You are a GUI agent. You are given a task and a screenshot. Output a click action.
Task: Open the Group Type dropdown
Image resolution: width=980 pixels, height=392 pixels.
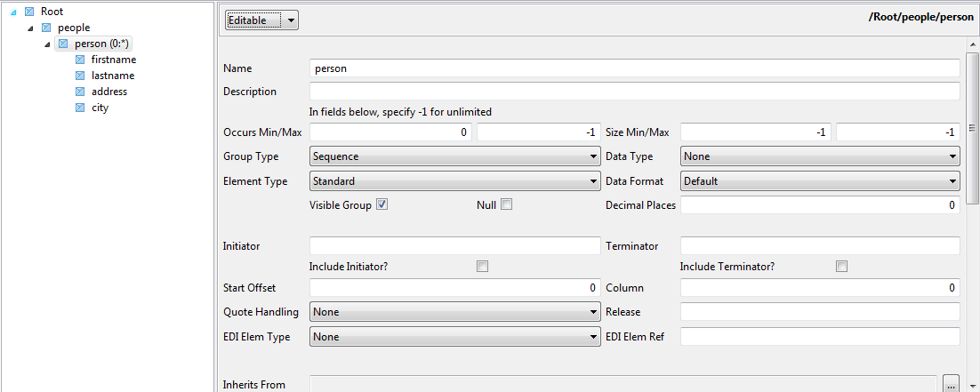pyautogui.click(x=454, y=156)
